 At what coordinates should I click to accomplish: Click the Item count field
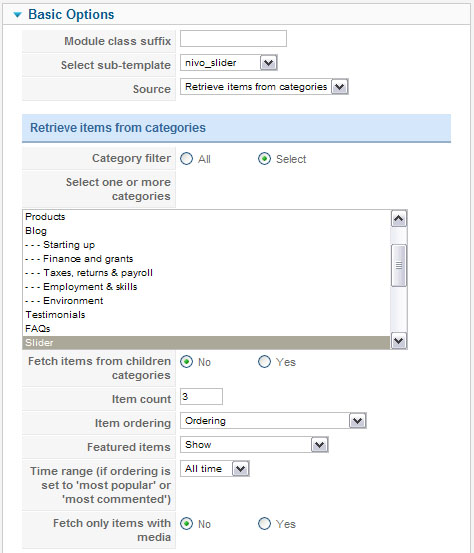(201, 397)
